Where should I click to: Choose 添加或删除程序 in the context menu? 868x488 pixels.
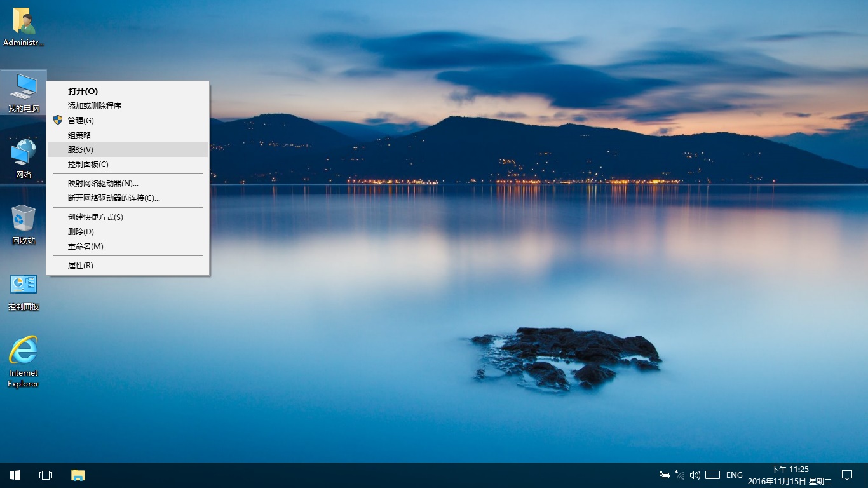tap(128, 105)
